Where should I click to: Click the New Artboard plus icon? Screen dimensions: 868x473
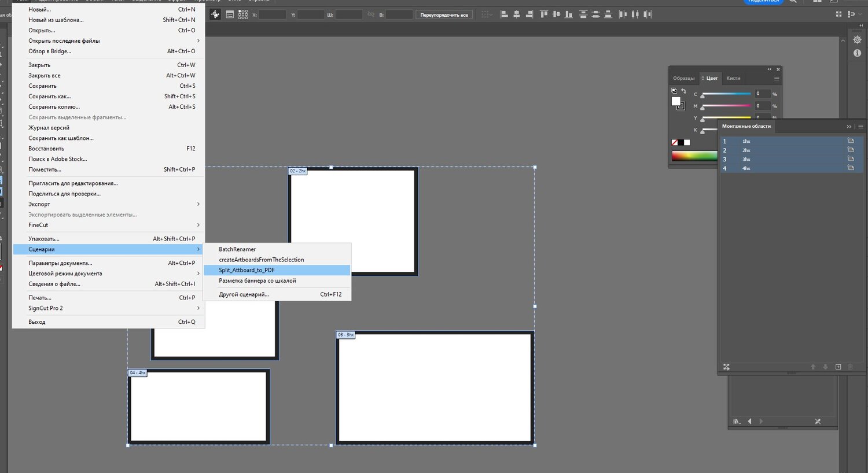pos(838,367)
